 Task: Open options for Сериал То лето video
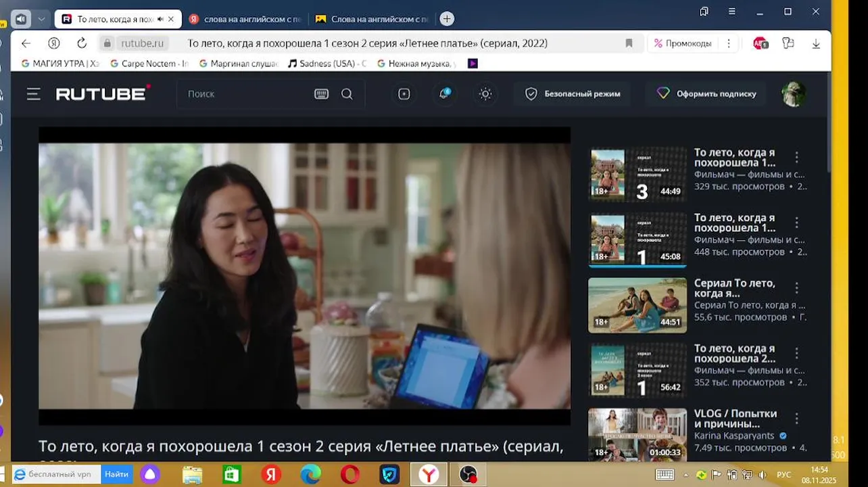(796, 288)
